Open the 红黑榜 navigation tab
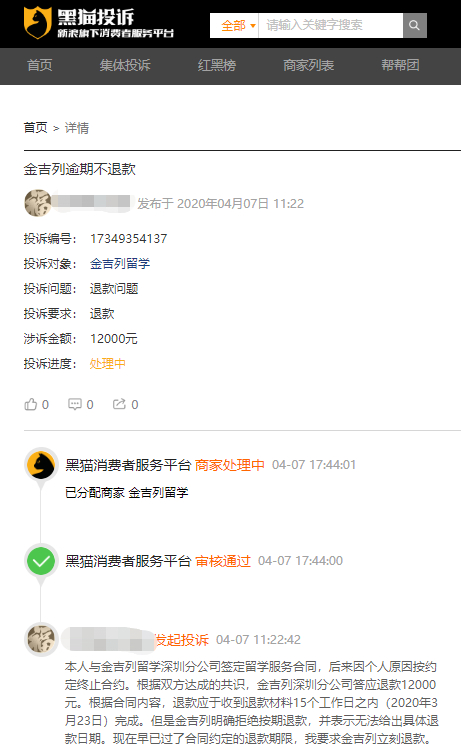The width and height of the screenshot is (461, 753). (217, 65)
